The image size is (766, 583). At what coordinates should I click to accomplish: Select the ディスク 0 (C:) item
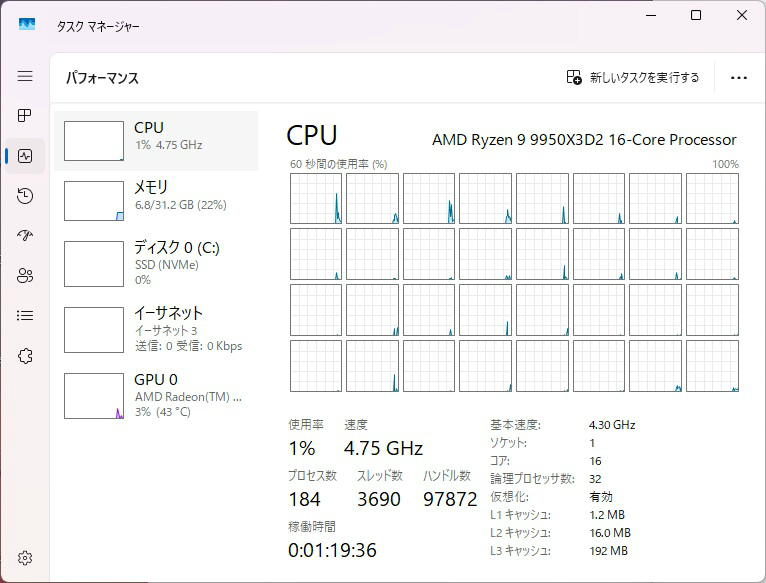(156, 264)
